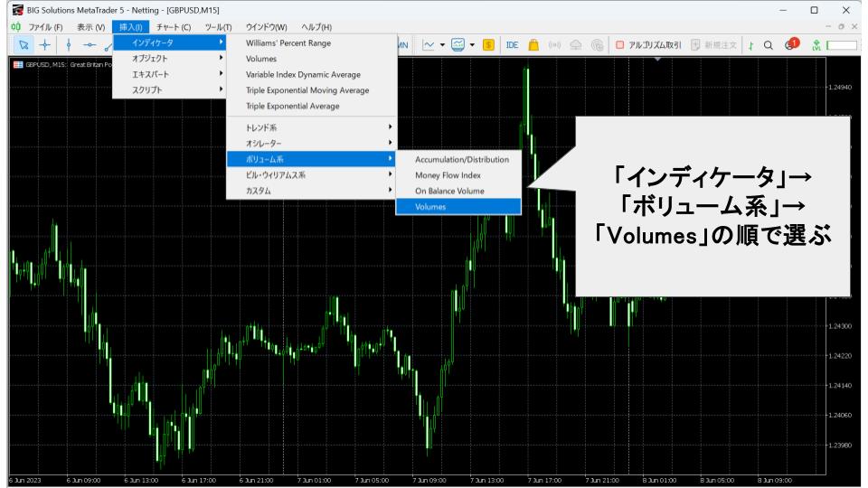Click the yellow dollar sign icon
Viewport: 868px width, 488px height.
pos(488,45)
